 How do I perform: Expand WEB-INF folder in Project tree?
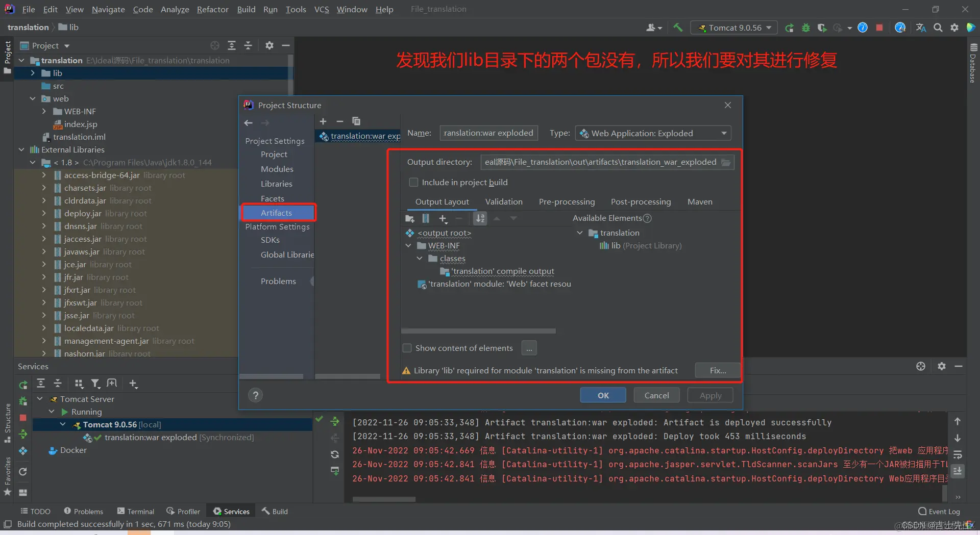click(44, 111)
